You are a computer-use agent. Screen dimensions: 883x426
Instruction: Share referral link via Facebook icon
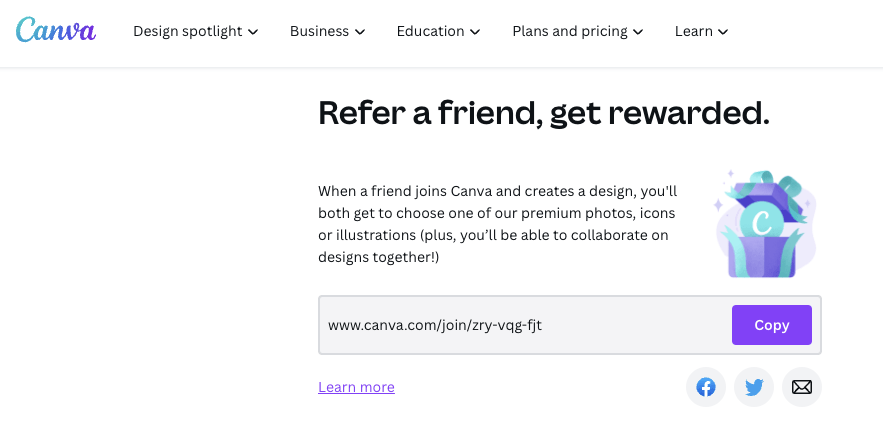(706, 387)
